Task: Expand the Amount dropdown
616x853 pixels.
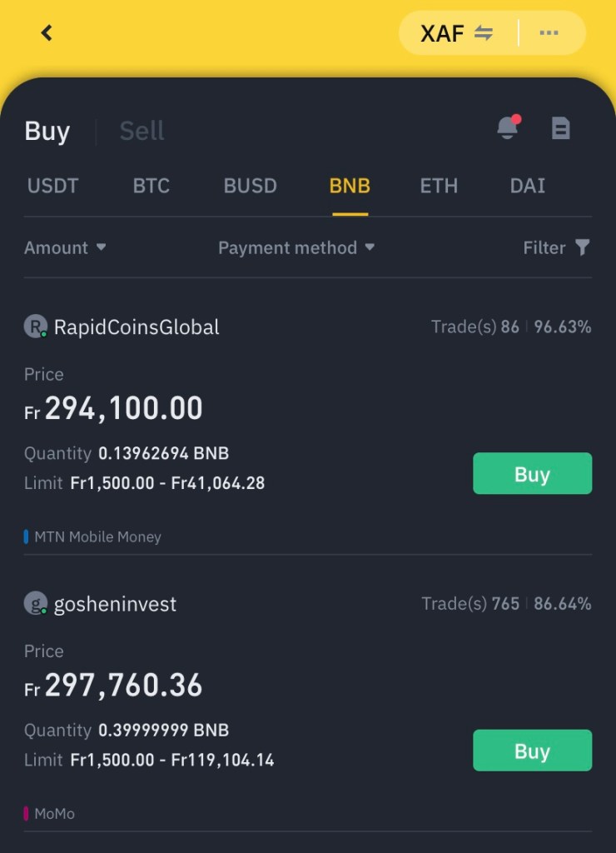Action: point(65,247)
